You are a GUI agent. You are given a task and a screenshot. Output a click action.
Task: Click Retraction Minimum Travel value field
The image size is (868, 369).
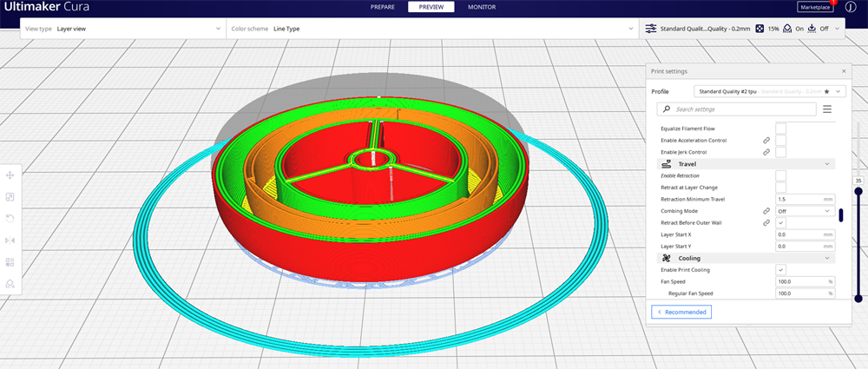806,200
